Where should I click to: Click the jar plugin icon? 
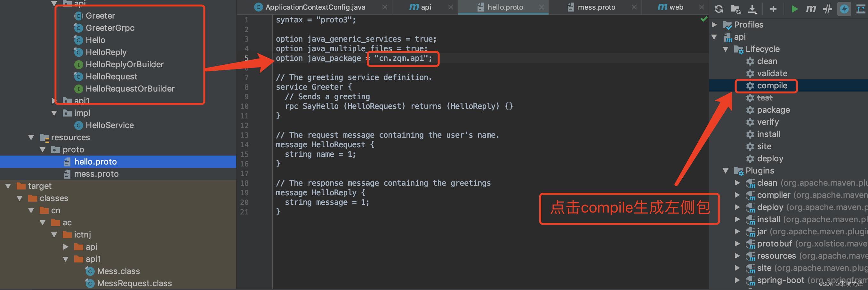coord(750,232)
